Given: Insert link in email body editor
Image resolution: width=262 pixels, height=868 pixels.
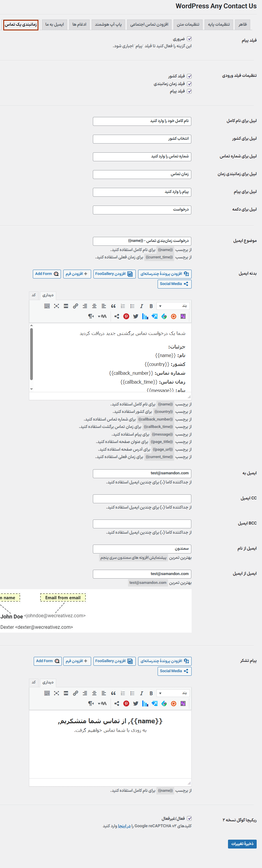Looking at the screenshot, I should [x=75, y=306].
